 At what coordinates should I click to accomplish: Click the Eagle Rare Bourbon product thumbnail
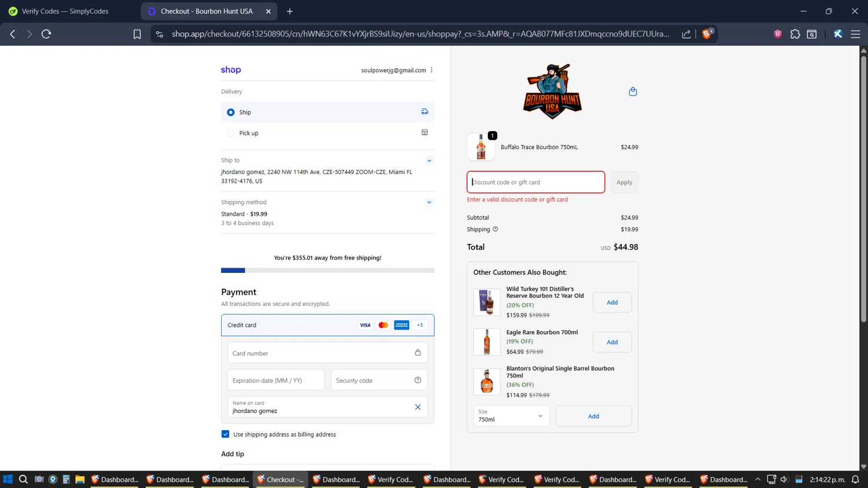487,342
